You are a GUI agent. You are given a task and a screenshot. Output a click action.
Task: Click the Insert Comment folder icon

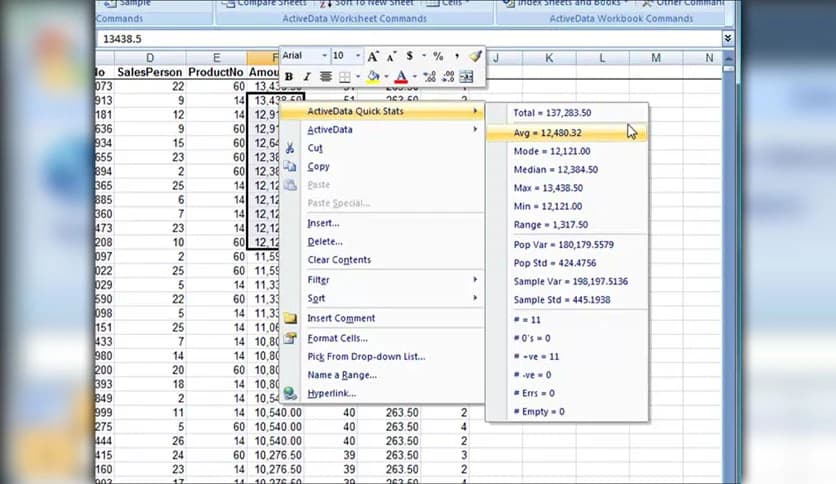[290, 318]
